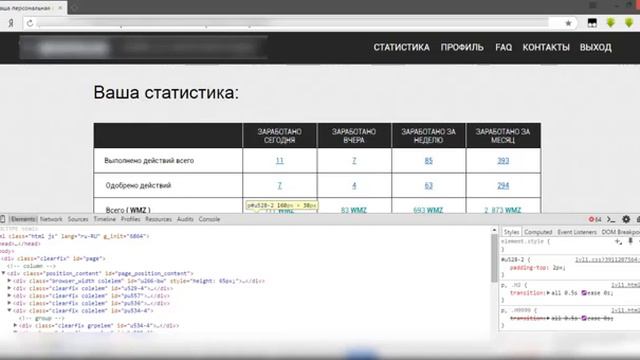Click the ЗАРАБОТАНО СЕГОДНЯ column header
Viewport: 640px width, 360px height.
[280, 136]
